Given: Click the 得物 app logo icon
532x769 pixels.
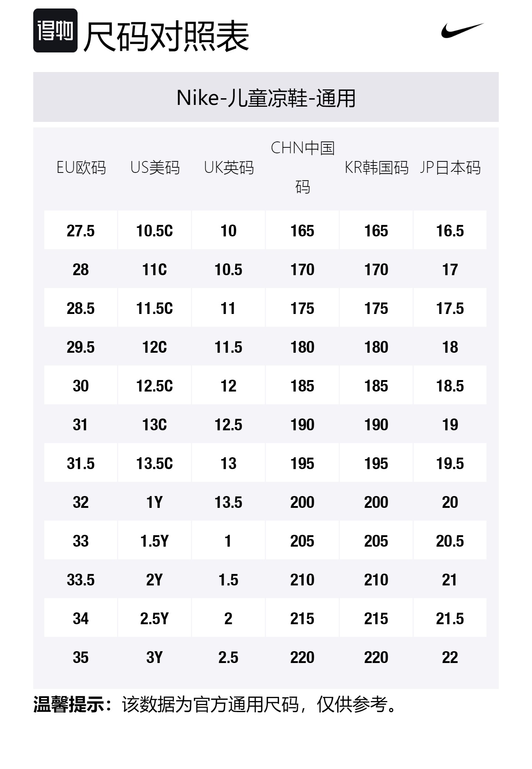Looking at the screenshot, I should 55,31.
